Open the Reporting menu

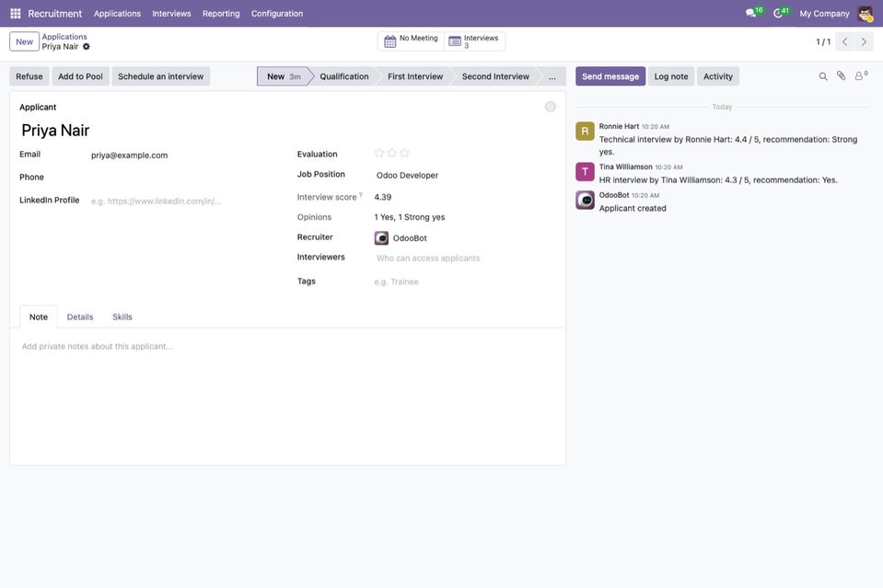point(221,14)
